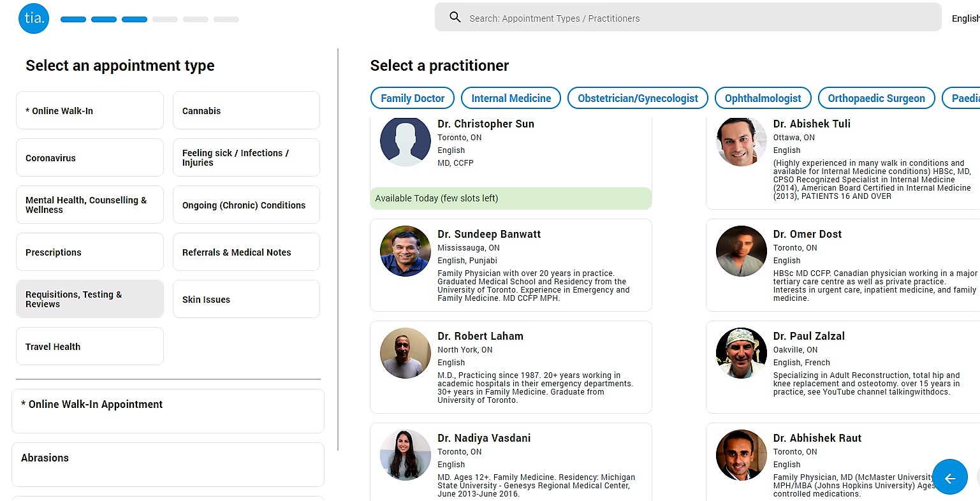Pick the Prescriptions appointment type

tap(90, 252)
